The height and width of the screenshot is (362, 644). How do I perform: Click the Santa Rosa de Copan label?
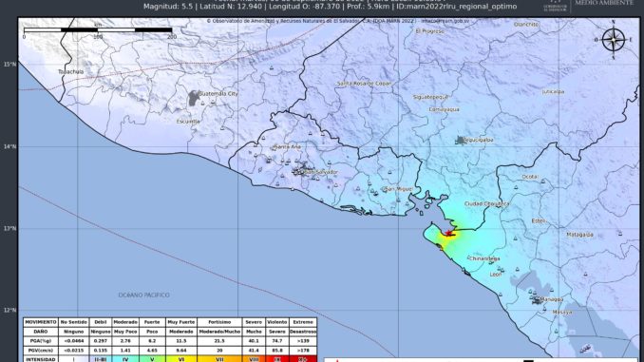point(365,84)
